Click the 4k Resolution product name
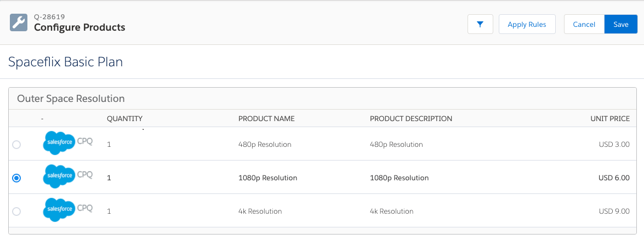644x240 pixels. pos(260,211)
